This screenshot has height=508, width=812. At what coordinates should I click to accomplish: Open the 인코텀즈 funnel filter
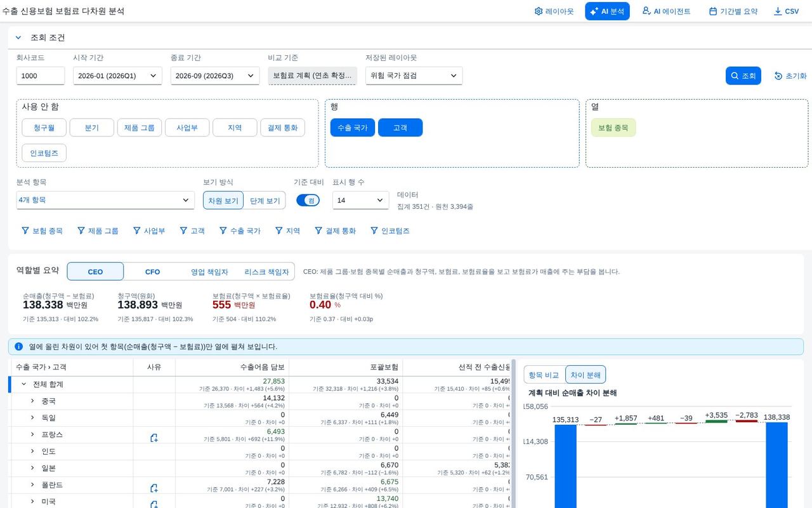click(x=390, y=231)
